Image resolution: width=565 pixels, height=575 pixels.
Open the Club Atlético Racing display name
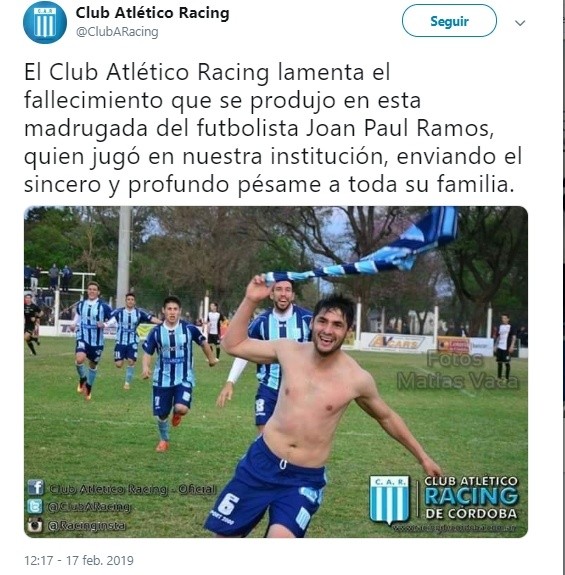pyautogui.click(x=153, y=13)
